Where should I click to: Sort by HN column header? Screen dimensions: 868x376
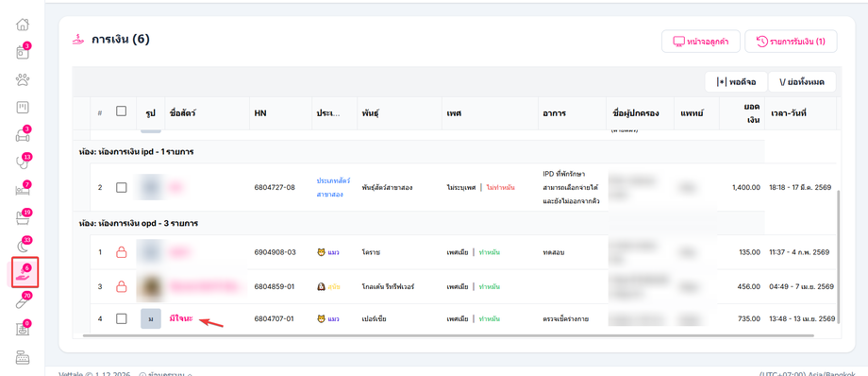coord(260,112)
